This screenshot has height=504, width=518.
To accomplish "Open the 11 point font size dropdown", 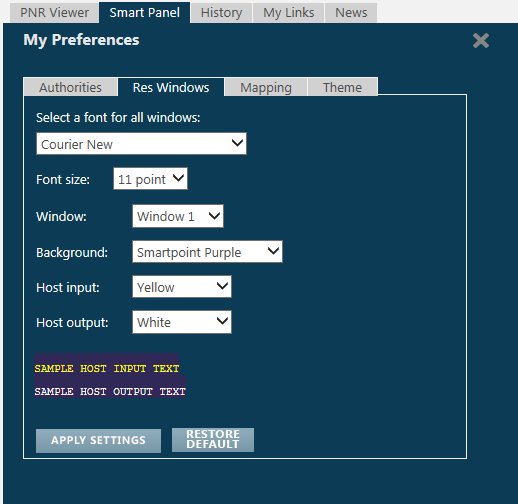I will (x=150, y=179).
